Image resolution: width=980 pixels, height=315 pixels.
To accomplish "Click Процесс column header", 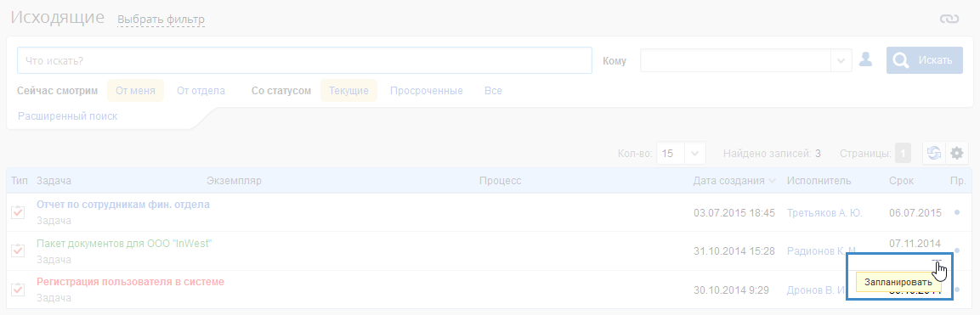I will (x=500, y=181).
